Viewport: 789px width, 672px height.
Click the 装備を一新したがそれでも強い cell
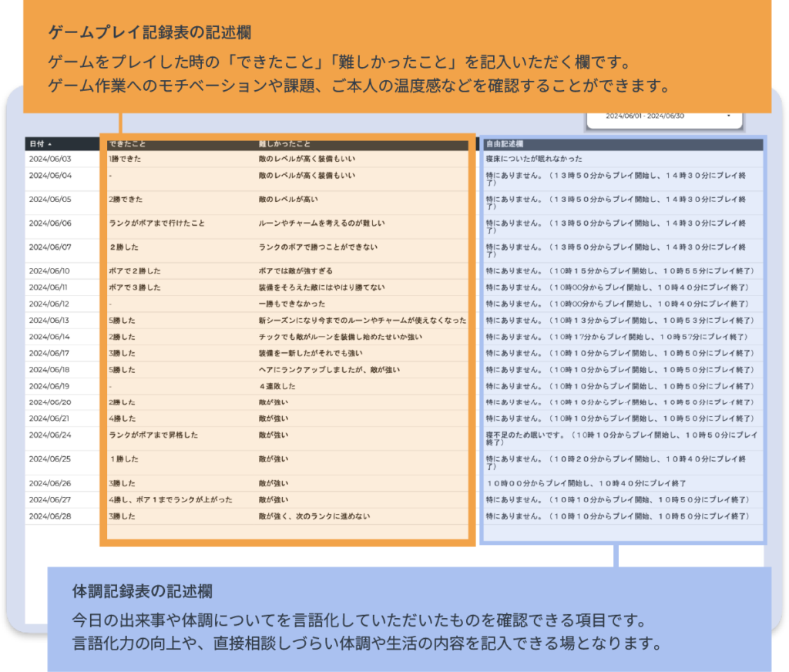click(311, 353)
